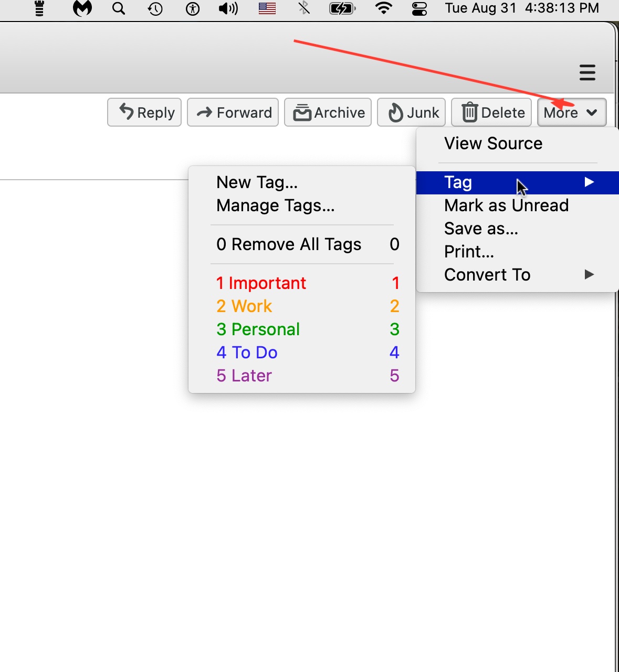The width and height of the screenshot is (619, 672).
Task: Archive the current message
Action: point(328,112)
